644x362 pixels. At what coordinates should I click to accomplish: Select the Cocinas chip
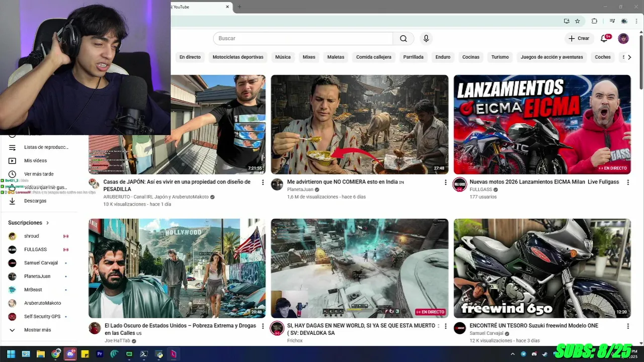click(x=471, y=57)
